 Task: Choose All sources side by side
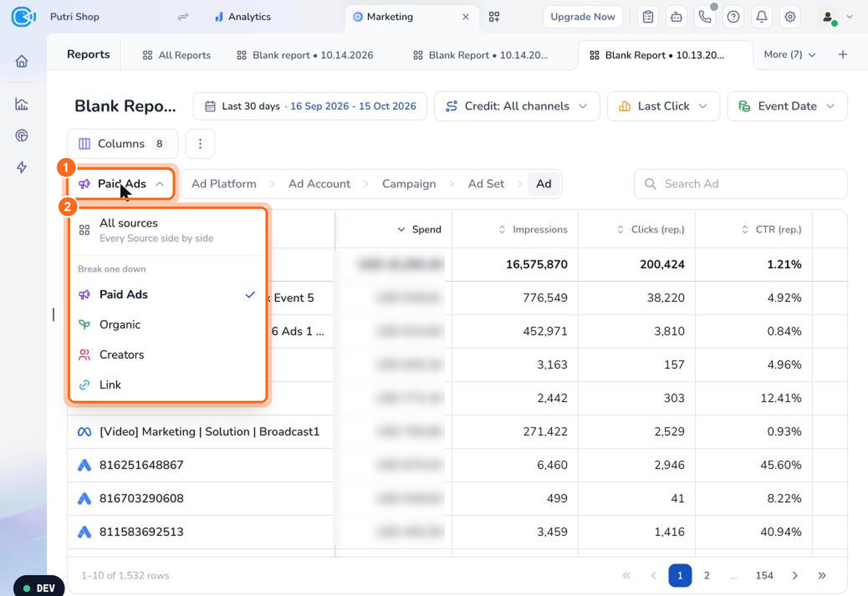tap(167, 230)
